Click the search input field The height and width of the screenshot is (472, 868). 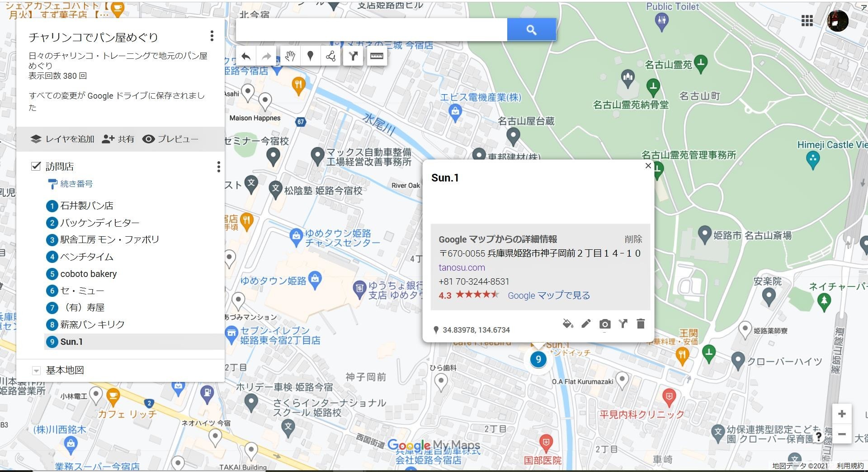point(372,30)
